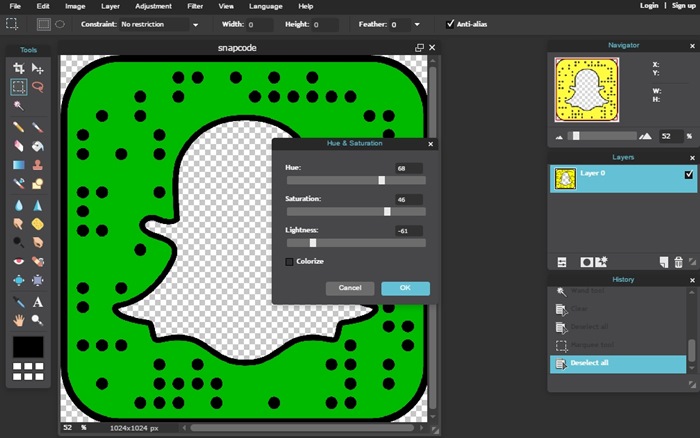
Task: Toggle Layer 0 visibility checkbox
Action: click(689, 174)
